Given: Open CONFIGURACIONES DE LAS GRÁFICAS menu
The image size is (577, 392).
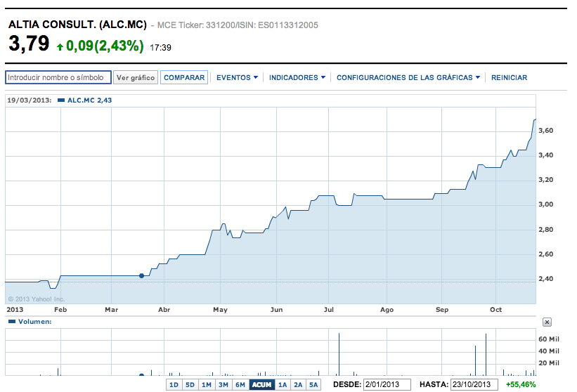Looking at the screenshot, I should pyautogui.click(x=408, y=78).
